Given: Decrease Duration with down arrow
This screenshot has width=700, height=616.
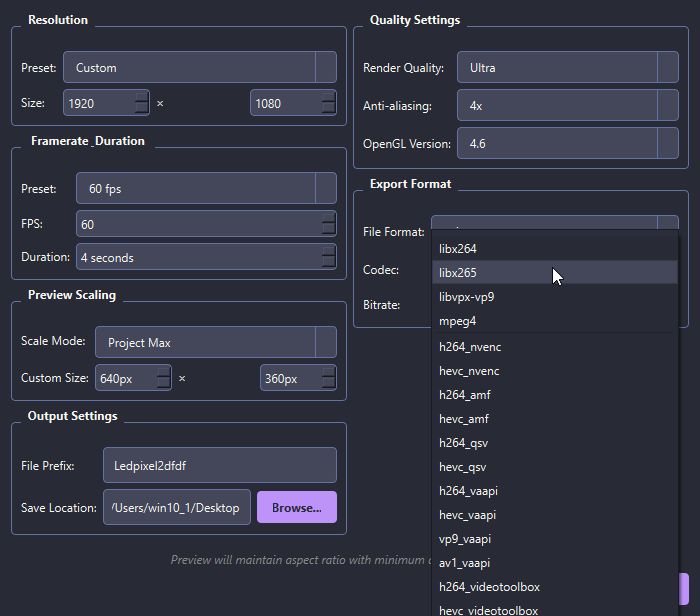Looking at the screenshot, I should coord(329,262).
